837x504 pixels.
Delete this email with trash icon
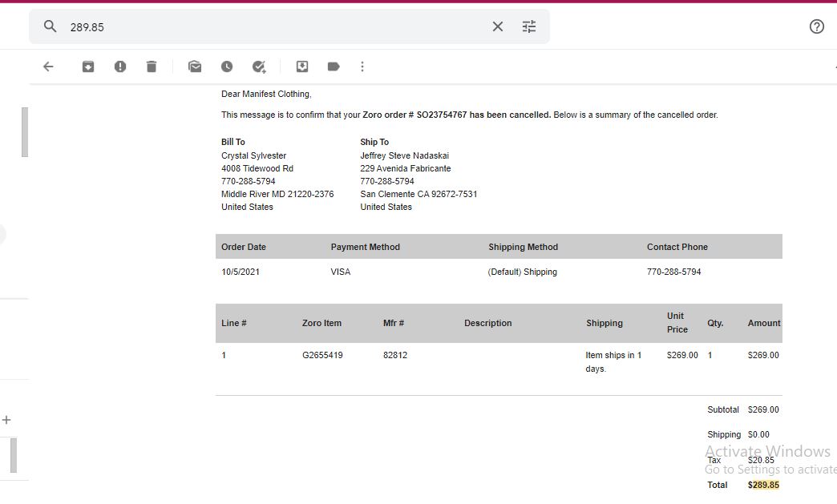coord(152,67)
